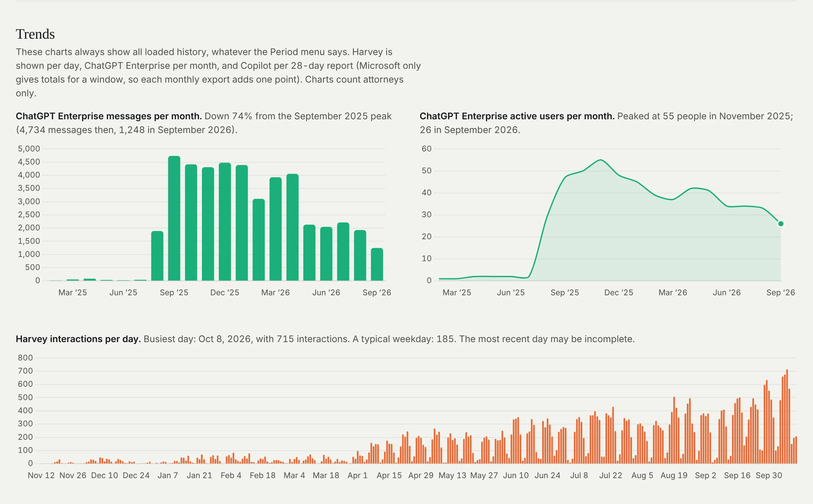Click the peak of the active users line

pos(601,160)
